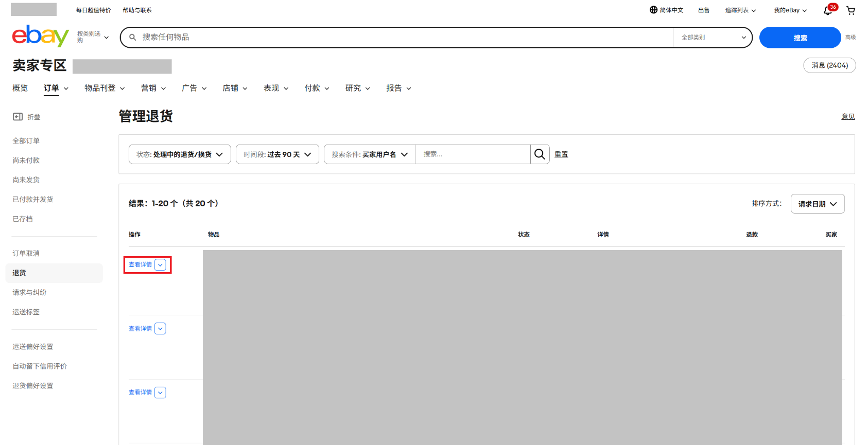Click the eBay logo

(x=40, y=36)
